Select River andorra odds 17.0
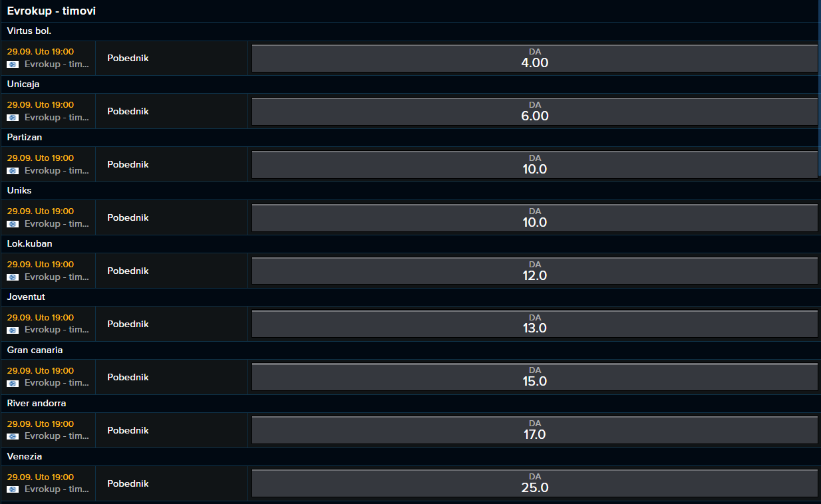This screenshot has height=504, width=821. coord(535,430)
